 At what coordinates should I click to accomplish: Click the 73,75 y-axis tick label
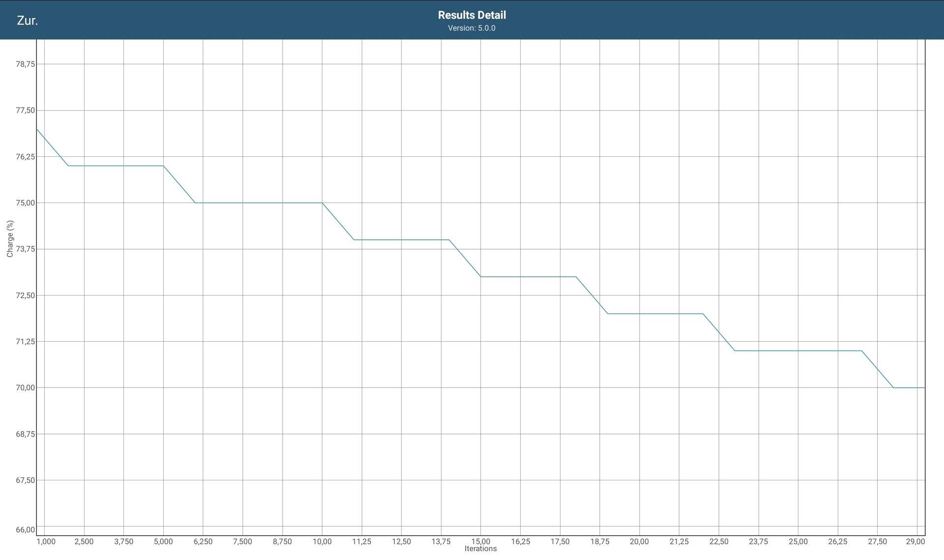(x=26, y=249)
